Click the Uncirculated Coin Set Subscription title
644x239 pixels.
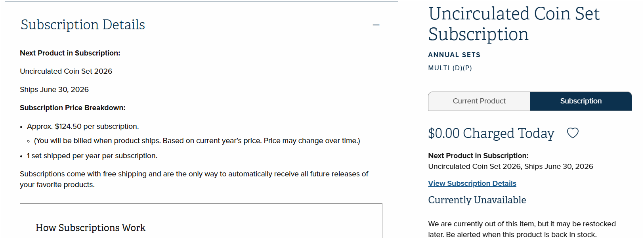514,24
